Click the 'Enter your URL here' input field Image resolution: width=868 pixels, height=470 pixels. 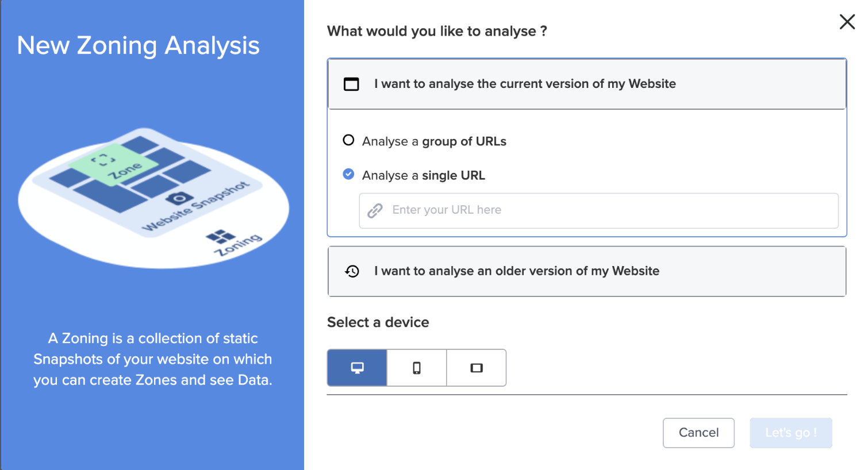(x=598, y=210)
